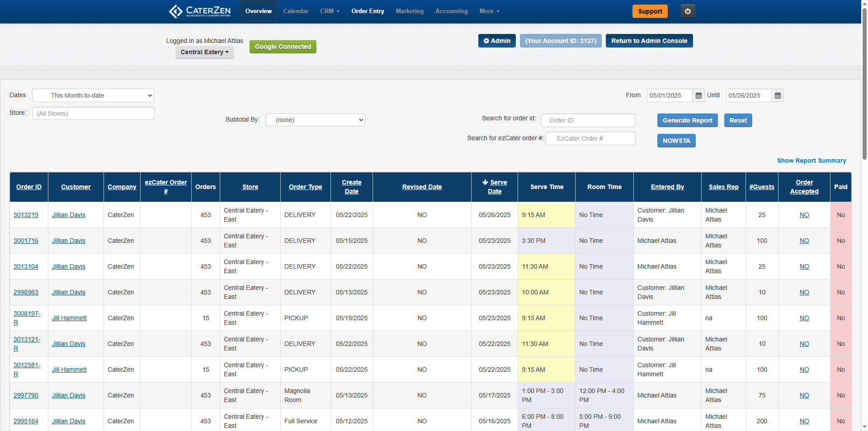Open the From date calendar picker

pos(698,95)
